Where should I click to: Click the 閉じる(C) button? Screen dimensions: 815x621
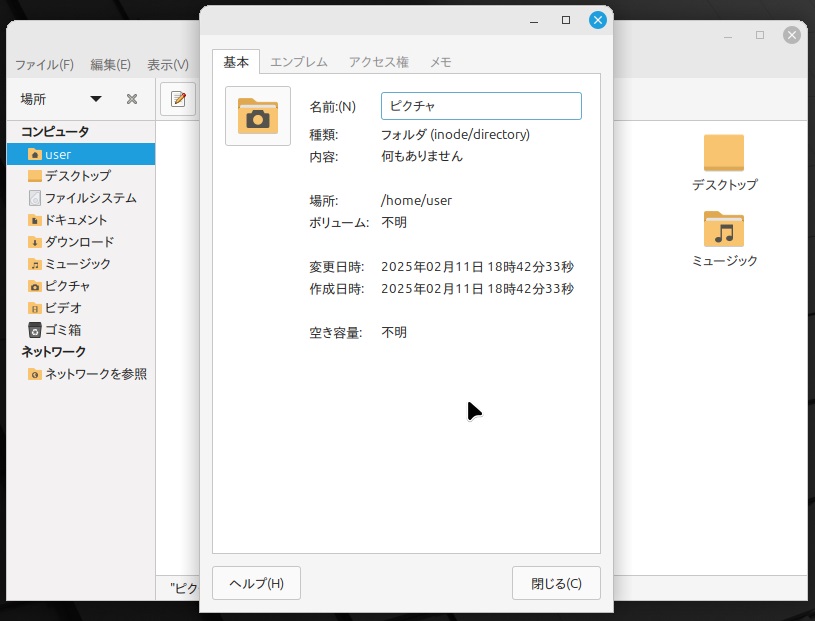tap(556, 583)
